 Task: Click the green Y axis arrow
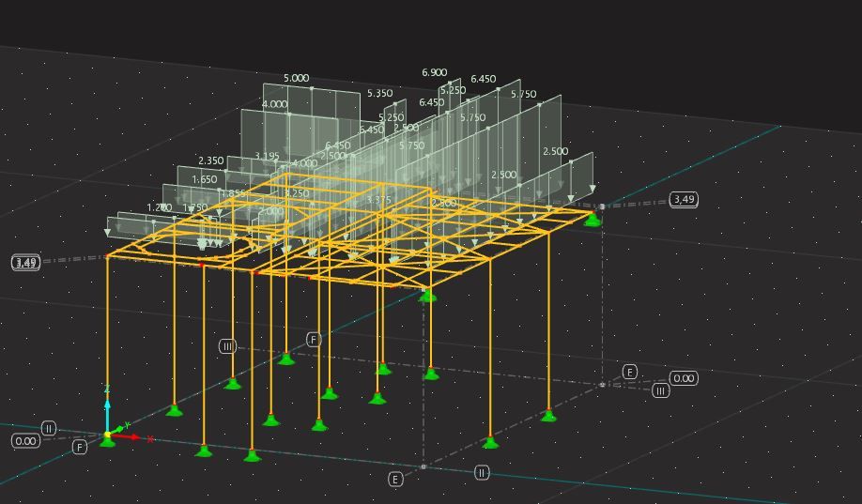coord(116,429)
